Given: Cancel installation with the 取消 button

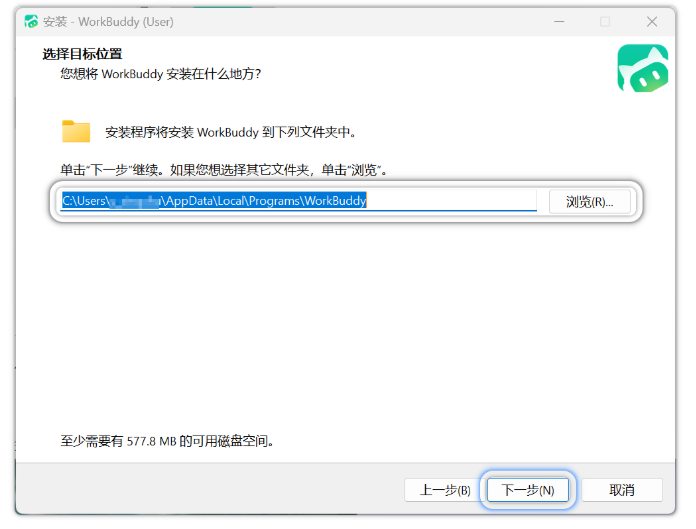Looking at the screenshot, I should click(x=621, y=490).
